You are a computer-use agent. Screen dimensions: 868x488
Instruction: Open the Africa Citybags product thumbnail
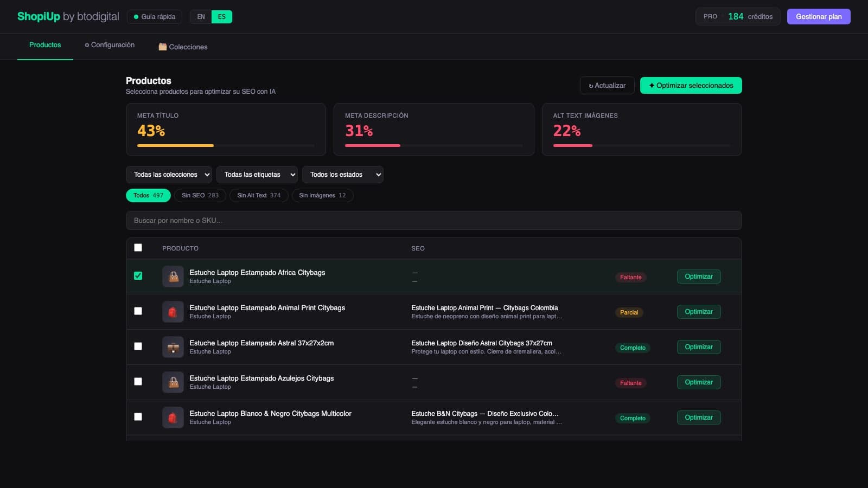(173, 277)
